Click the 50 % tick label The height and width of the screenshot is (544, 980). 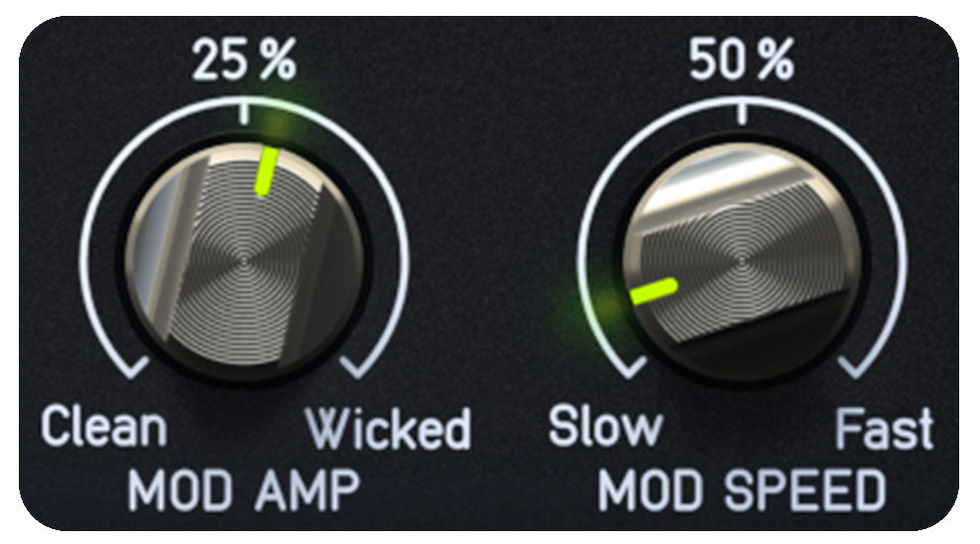(741, 60)
